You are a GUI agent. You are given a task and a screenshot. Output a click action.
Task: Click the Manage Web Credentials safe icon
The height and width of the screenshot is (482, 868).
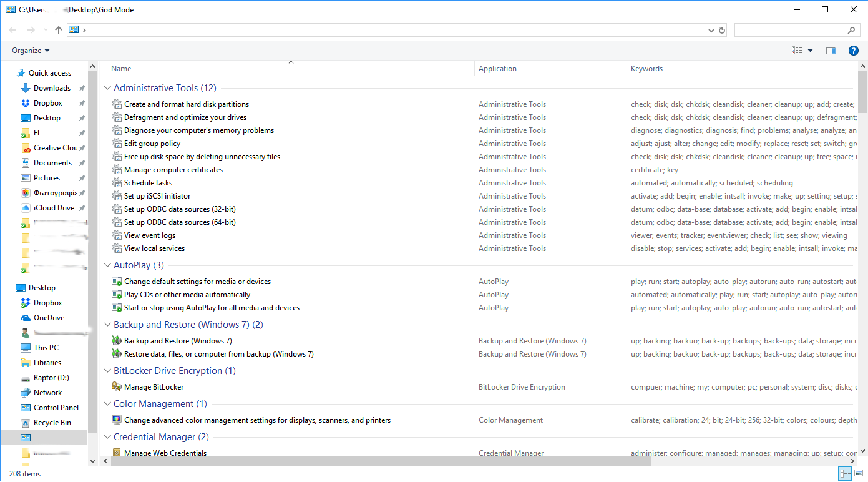(x=117, y=453)
